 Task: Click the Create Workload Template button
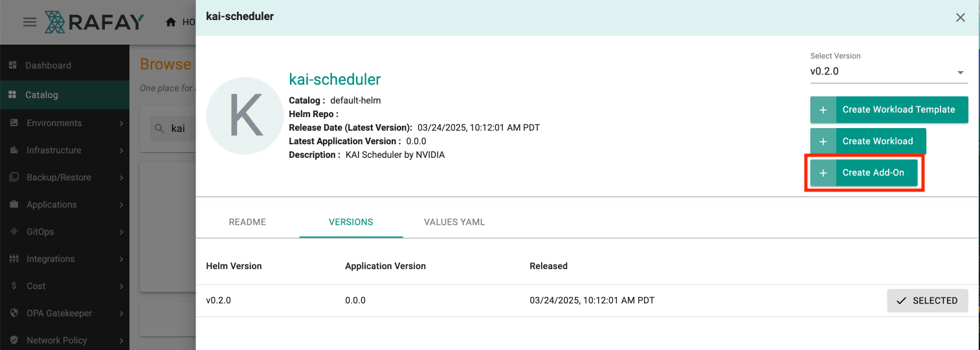coord(889,110)
